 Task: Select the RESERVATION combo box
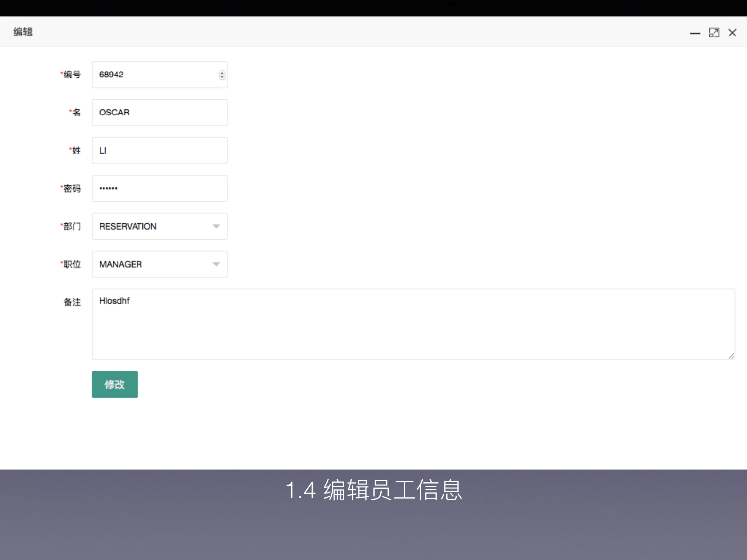(x=149, y=226)
